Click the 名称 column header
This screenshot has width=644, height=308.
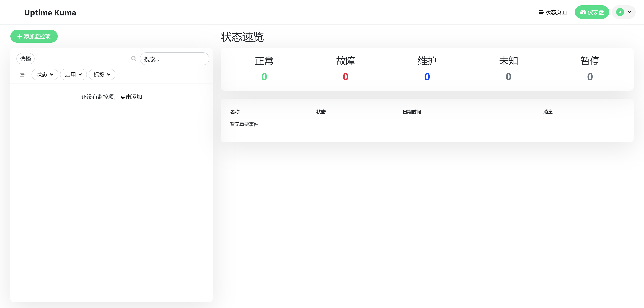tap(235, 112)
